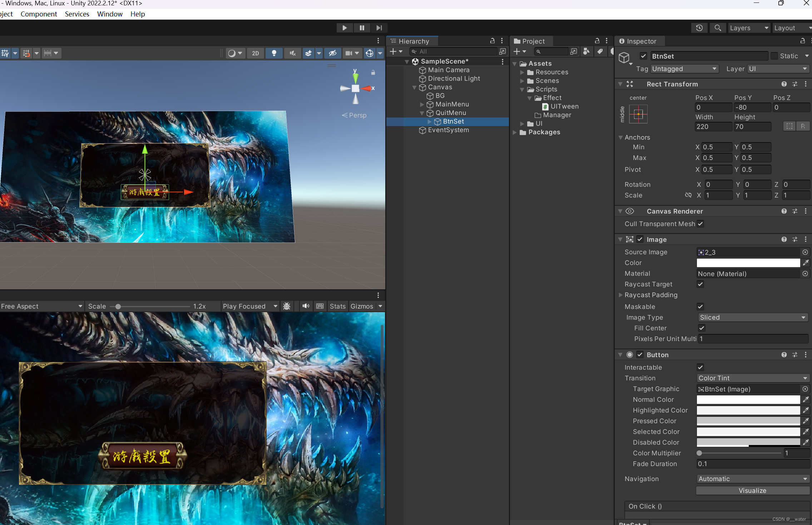Open the Tag Untagged dropdown

684,69
